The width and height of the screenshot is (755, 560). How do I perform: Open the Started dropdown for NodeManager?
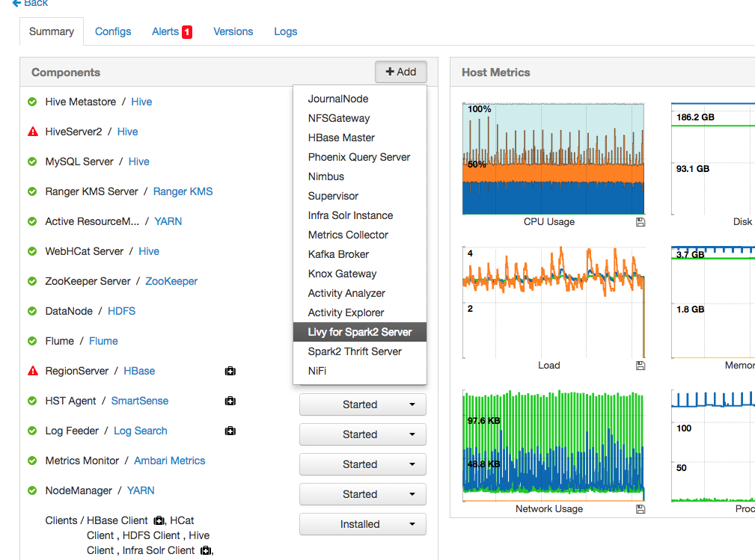(x=362, y=494)
